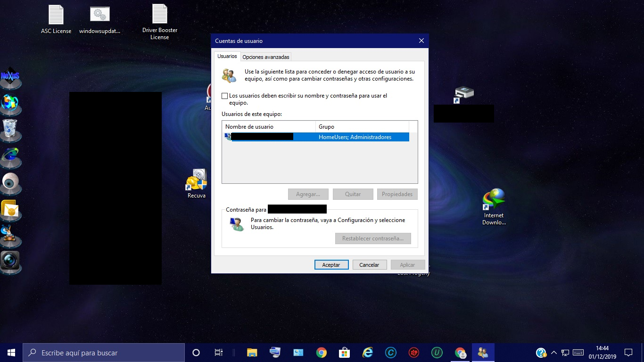The image size is (644, 362).
Task: Launch Internet Explorer from the taskbar
Action: pos(368,353)
